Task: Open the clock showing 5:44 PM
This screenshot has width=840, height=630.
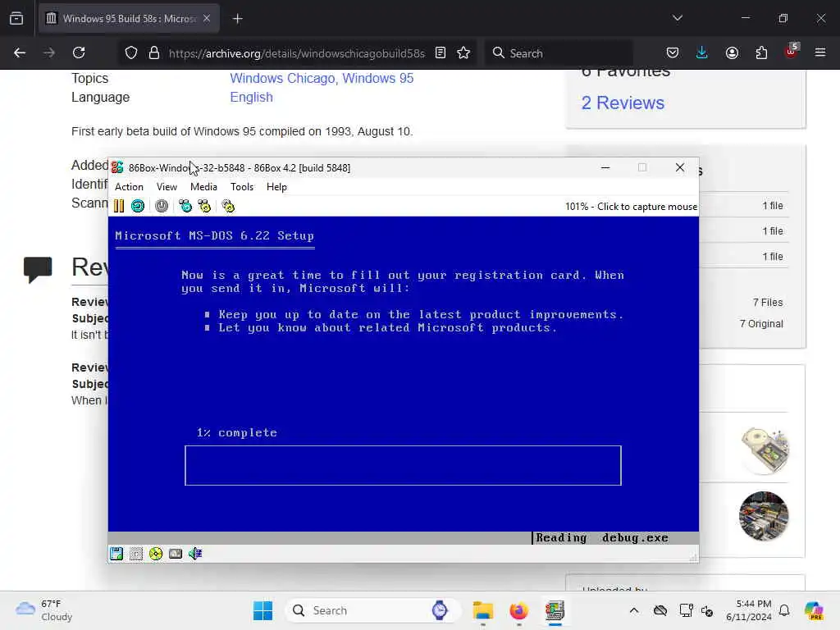Action: tap(749, 610)
